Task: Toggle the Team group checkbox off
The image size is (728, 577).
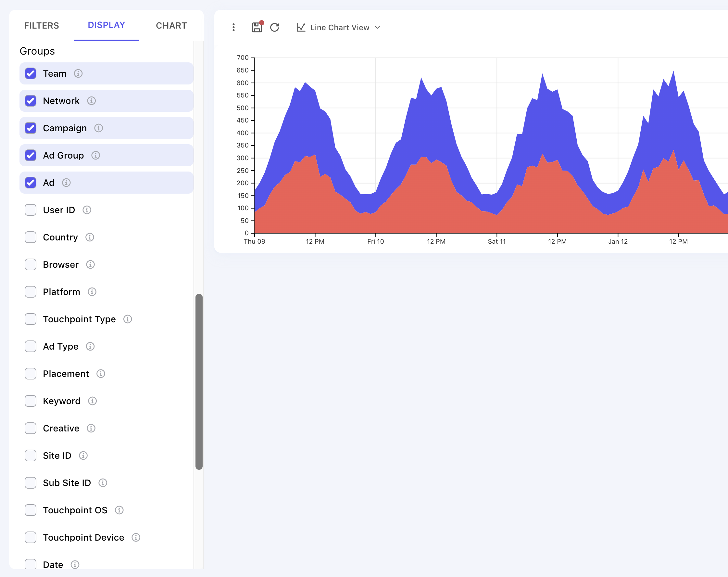Action: [31, 73]
